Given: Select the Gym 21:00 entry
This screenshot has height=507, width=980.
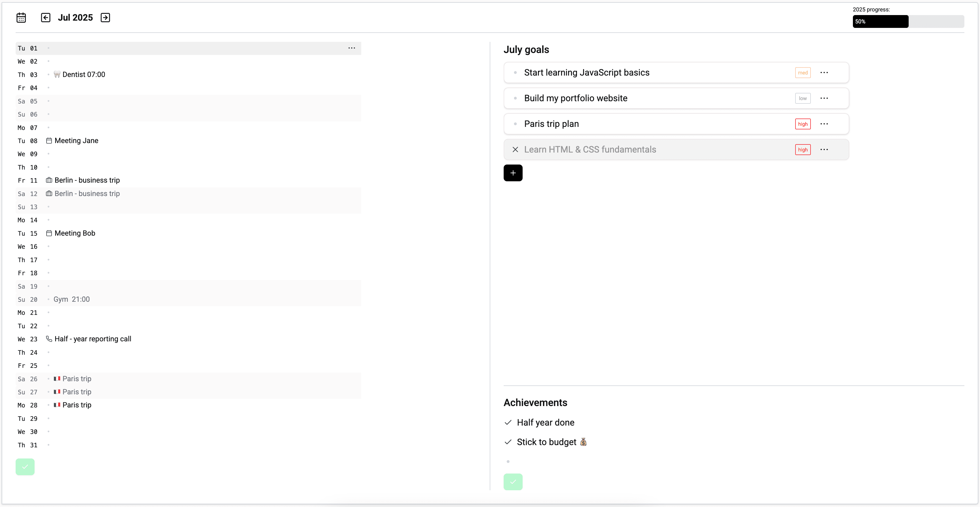Looking at the screenshot, I should point(72,299).
